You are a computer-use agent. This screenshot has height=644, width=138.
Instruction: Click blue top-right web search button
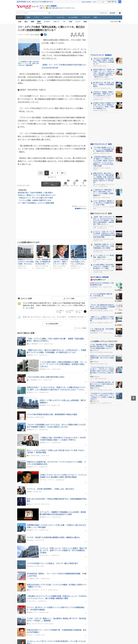[120, 2]
